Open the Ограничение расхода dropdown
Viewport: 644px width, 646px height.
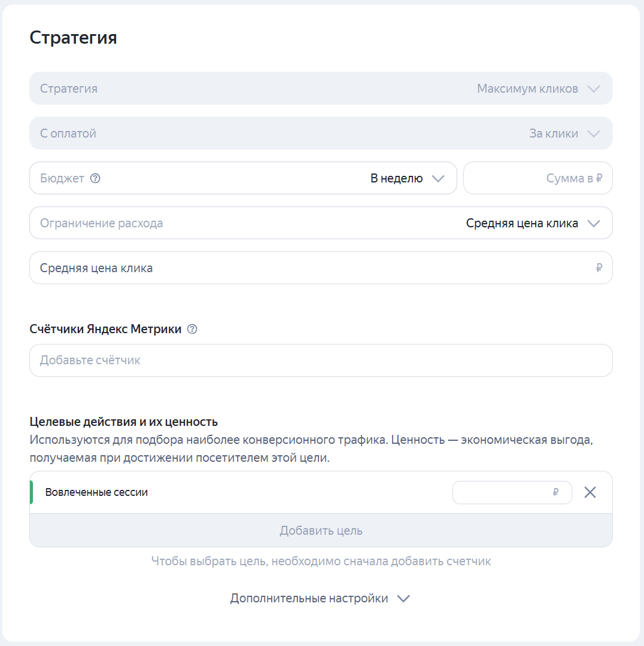(x=321, y=223)
